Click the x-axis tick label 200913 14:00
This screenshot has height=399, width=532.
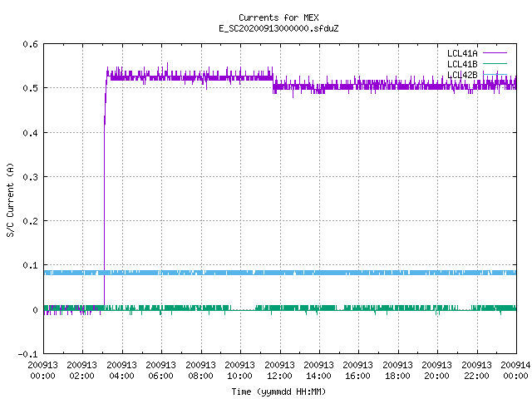click(319, 370)
